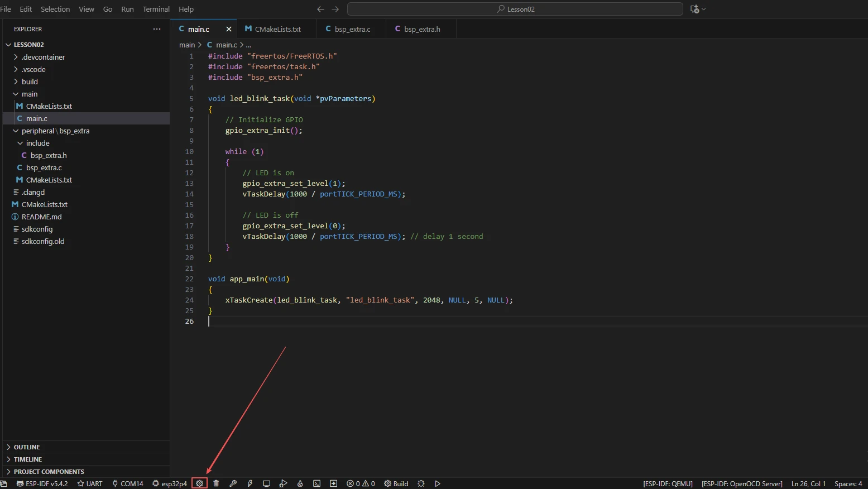Click the Build, Flash and Monitor flame icon
Screen dimensions: 868x489
[x=300, y=483]
